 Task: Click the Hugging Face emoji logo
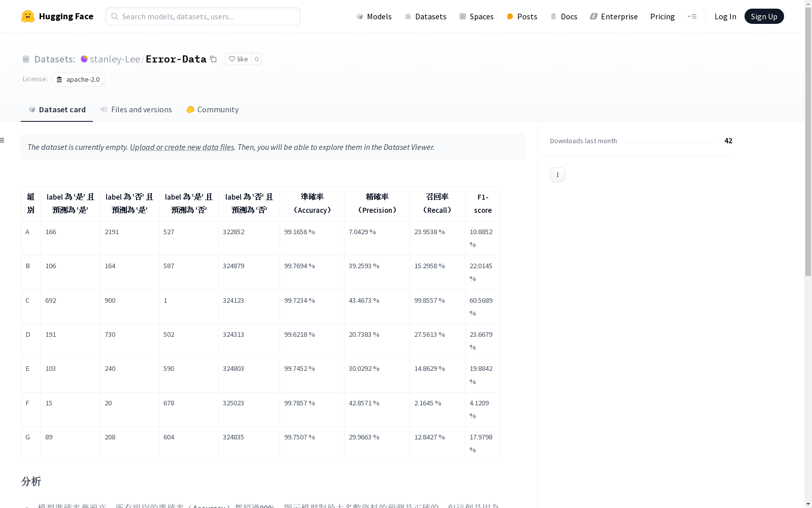tap(28, 16)
